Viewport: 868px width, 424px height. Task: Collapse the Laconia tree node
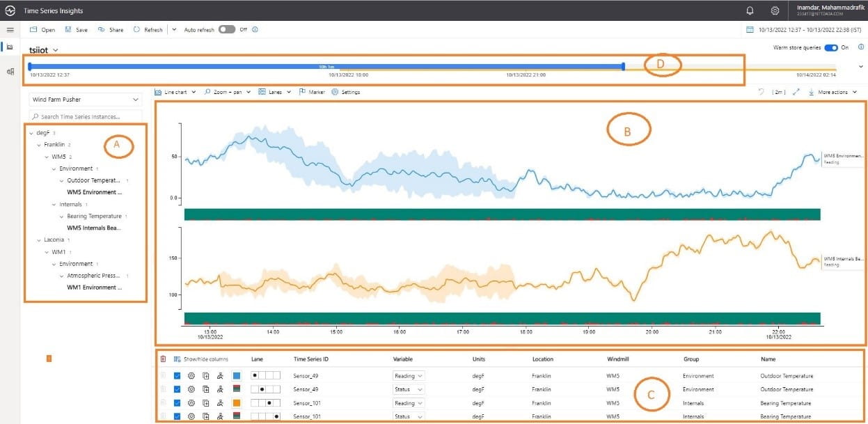pyautogui.click(x=39, y=240)
